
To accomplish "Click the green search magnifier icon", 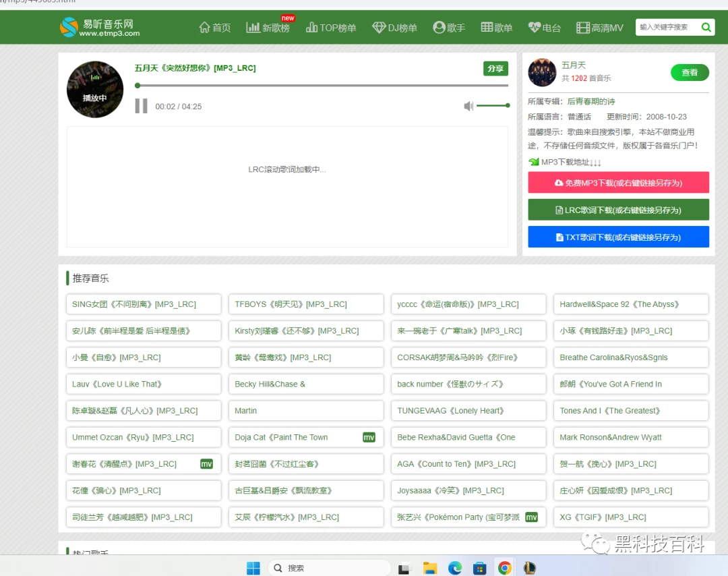I will pyautogui.click(x=706, y=28).
